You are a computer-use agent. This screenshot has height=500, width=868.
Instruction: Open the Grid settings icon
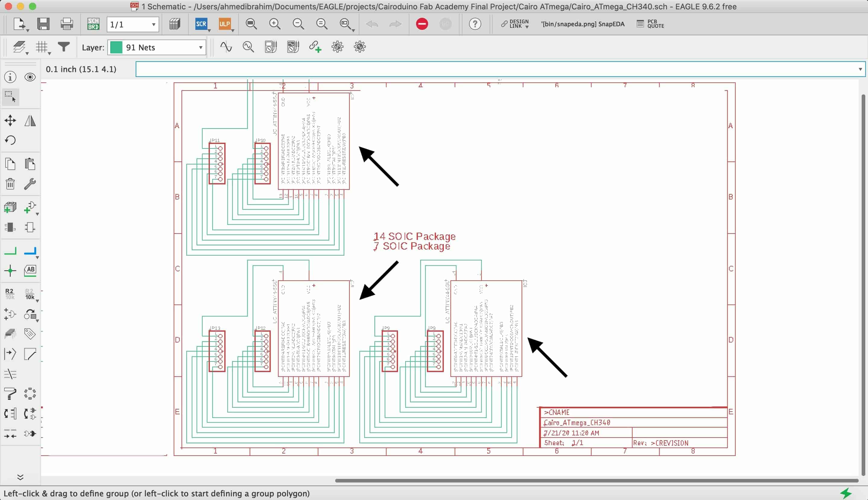coord(43,47)
